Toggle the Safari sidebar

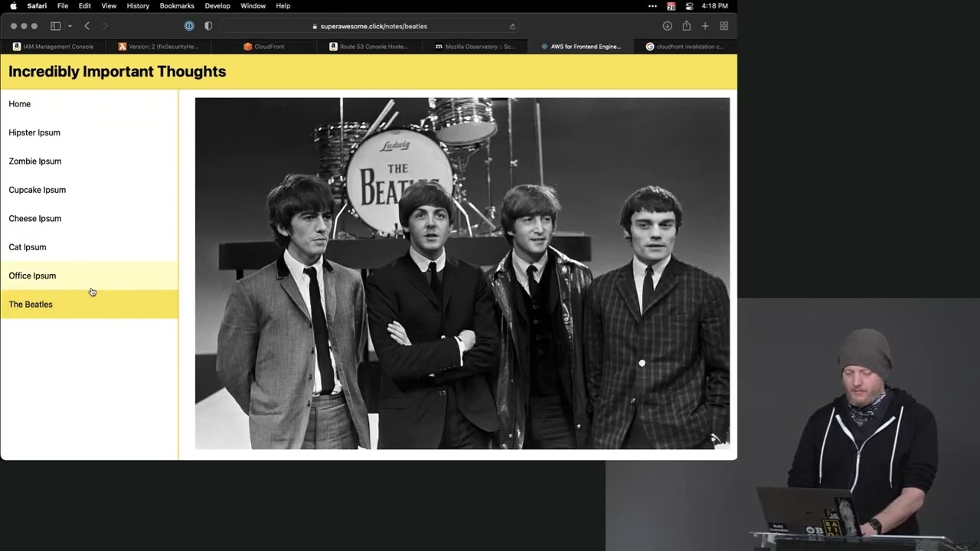(x=55, y=26)
